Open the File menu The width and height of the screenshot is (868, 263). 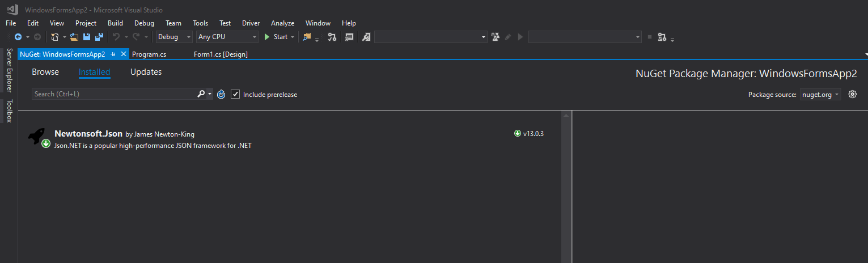point(11,23)
